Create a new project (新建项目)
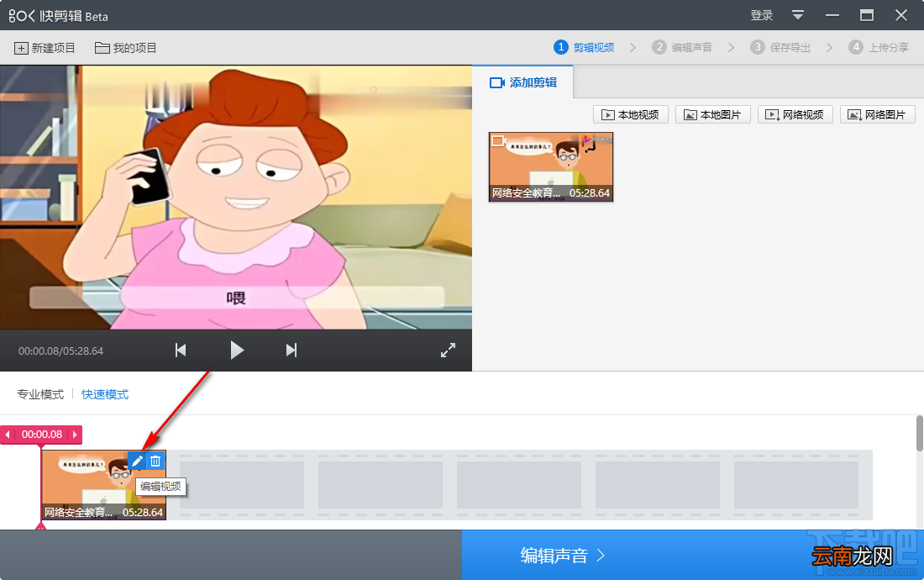 [45, 48]
